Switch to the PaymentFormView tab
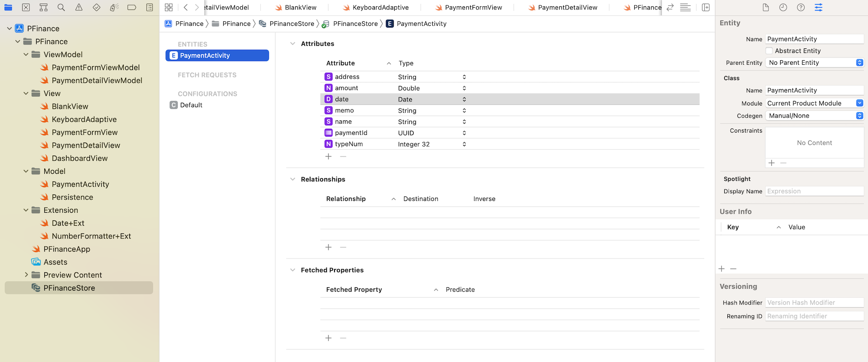The width and height of the screenshot is (868, 362). (469, 7)
